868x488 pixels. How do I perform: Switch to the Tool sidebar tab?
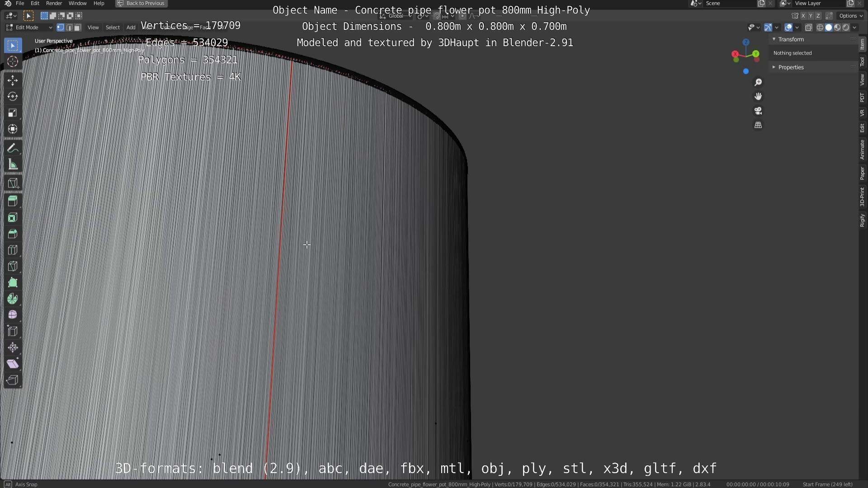(862, 62)
